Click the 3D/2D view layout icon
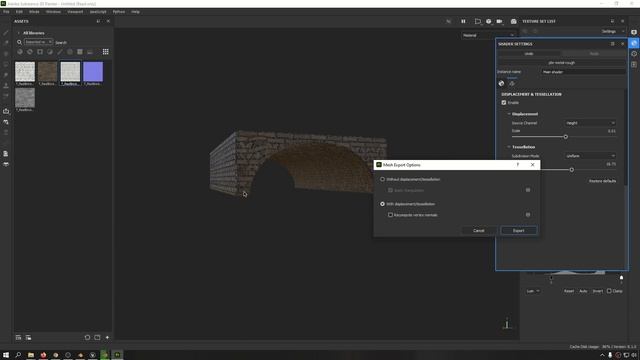 tap(478, 21)
